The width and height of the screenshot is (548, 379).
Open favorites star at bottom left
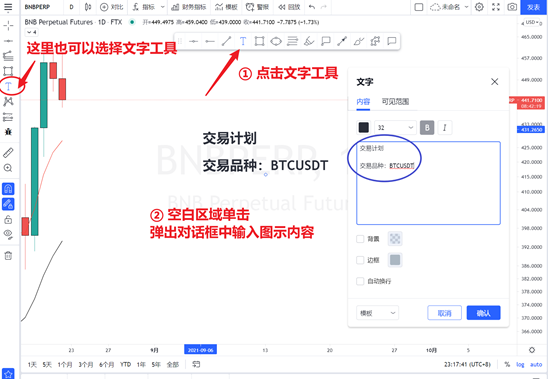(x=8, y=374)
